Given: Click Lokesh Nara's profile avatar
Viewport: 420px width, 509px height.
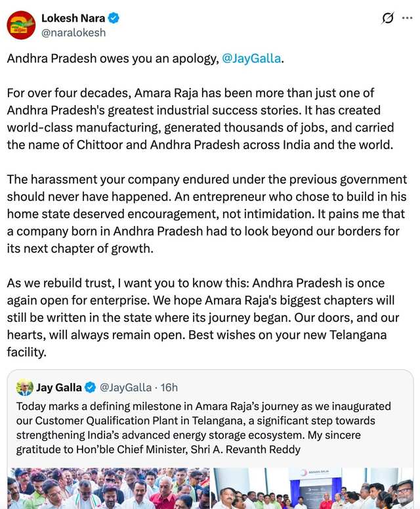Looking at the screenshot, I should 21,26.
